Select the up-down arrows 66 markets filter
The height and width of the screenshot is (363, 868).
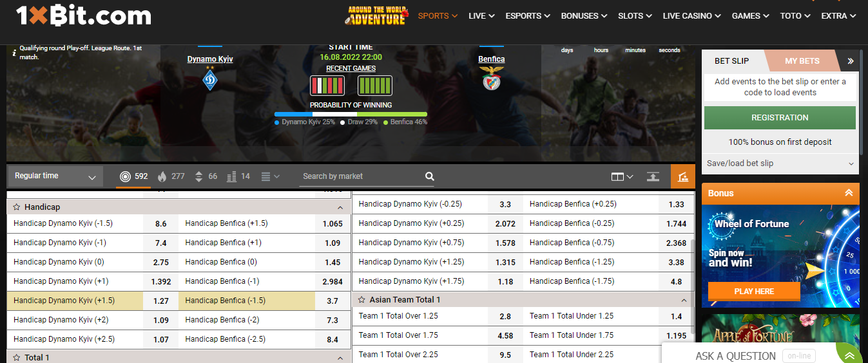point(206,176)
